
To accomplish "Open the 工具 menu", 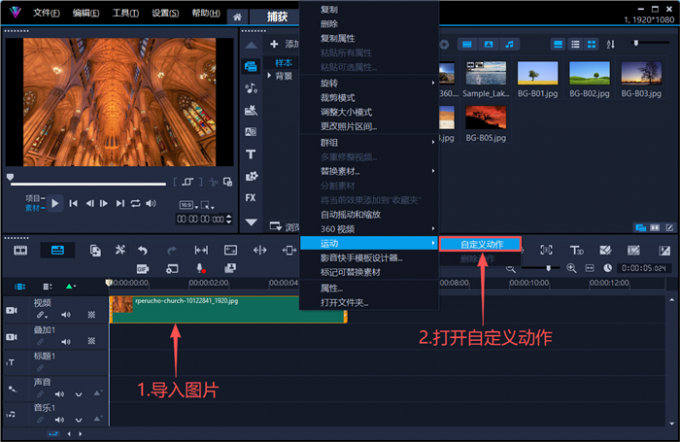I will (x=125, y=13).
